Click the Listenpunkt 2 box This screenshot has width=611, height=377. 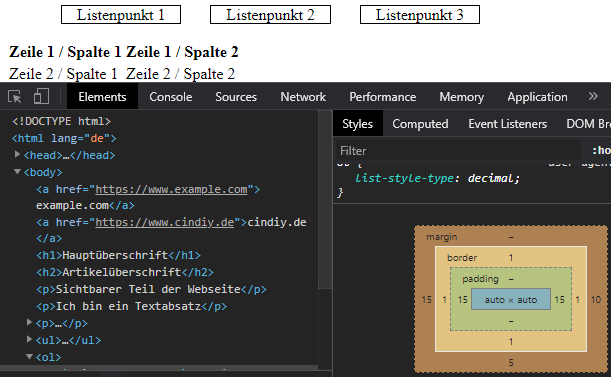pyautogui.click(x=270, y=15)
